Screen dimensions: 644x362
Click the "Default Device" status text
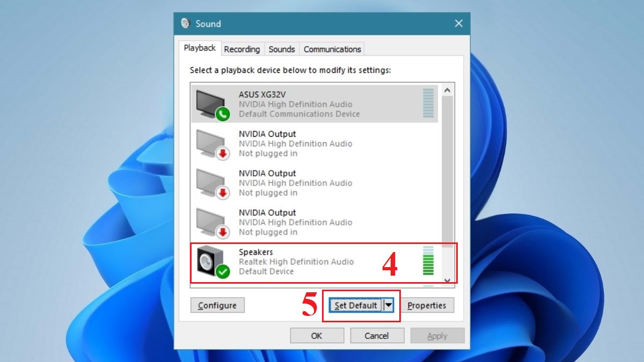tap(266, 271)
